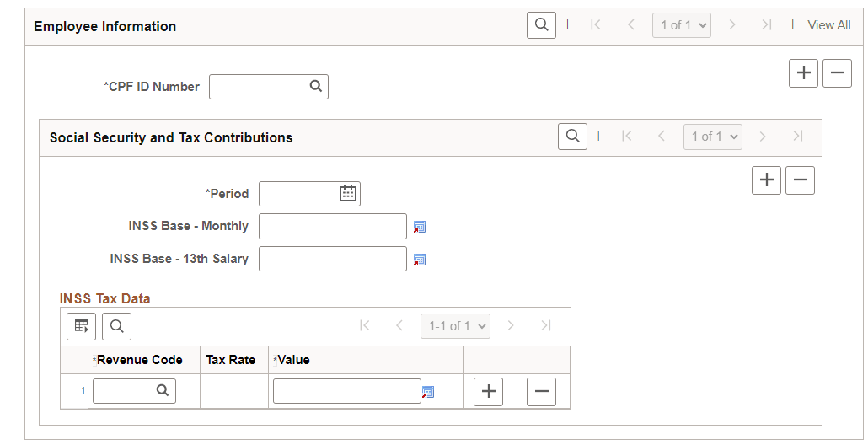Delete the Employee Information row
Image resolution: width=868 pixels, height=445 pixels.
pos(837,73)
